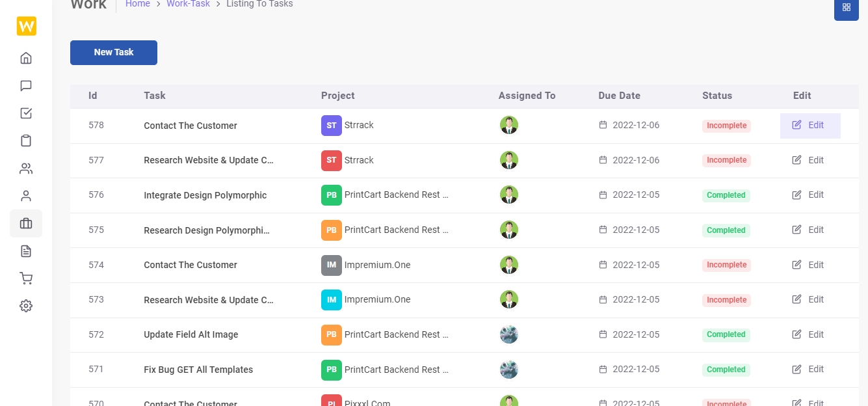The image size is (868, 406).
Task: Select the briefcase work icon in sidebar
Action: coord(26,223)
